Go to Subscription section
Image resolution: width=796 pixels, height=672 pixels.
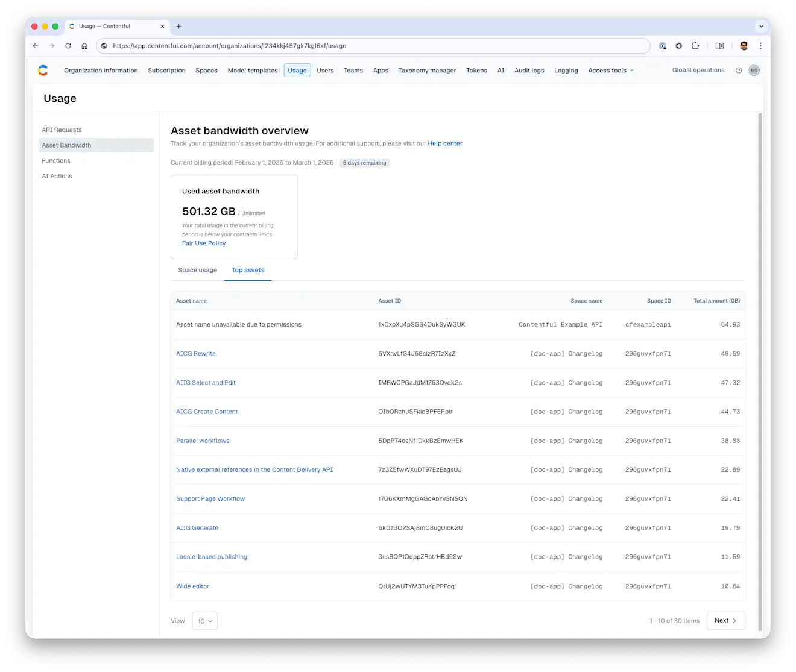point(166,71)
